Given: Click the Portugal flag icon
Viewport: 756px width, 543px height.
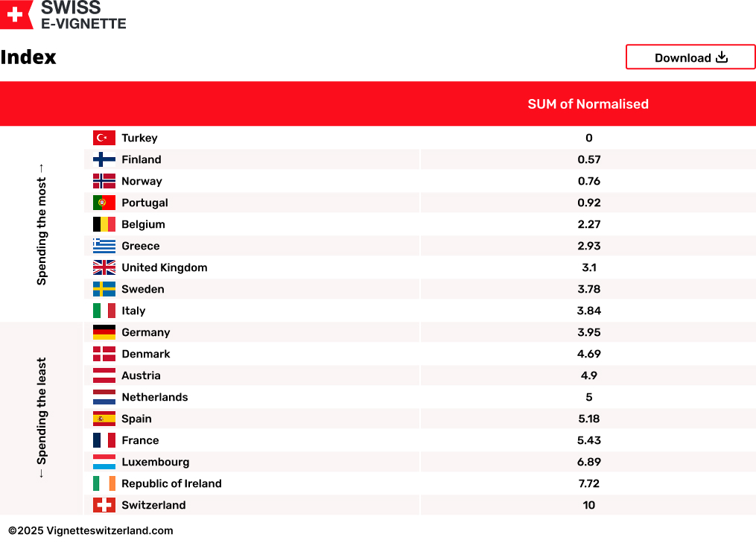Looking at the screenshot, I should tap(104, 203).
